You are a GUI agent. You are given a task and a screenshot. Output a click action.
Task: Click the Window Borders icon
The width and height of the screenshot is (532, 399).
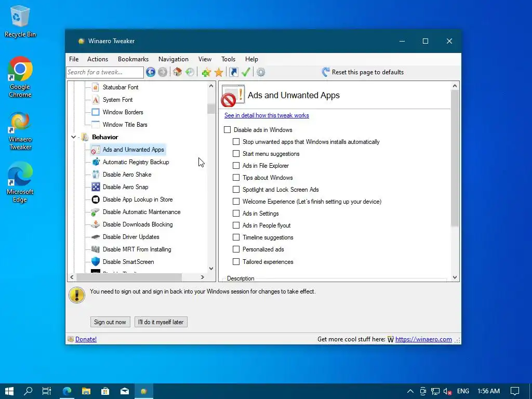(x=96, y=112)
